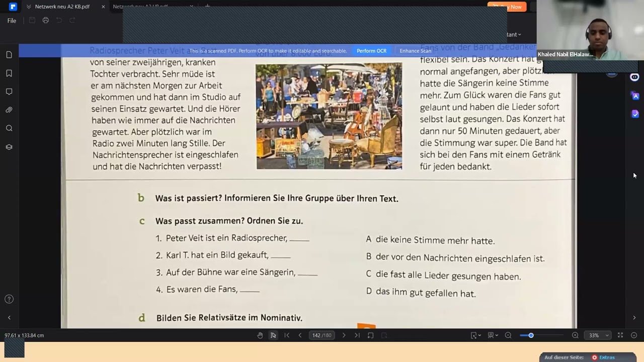This screenshot has width=644, height=362.
Task: Open the search panel icon
Action: pyautogui.click(x=9, y=128)
